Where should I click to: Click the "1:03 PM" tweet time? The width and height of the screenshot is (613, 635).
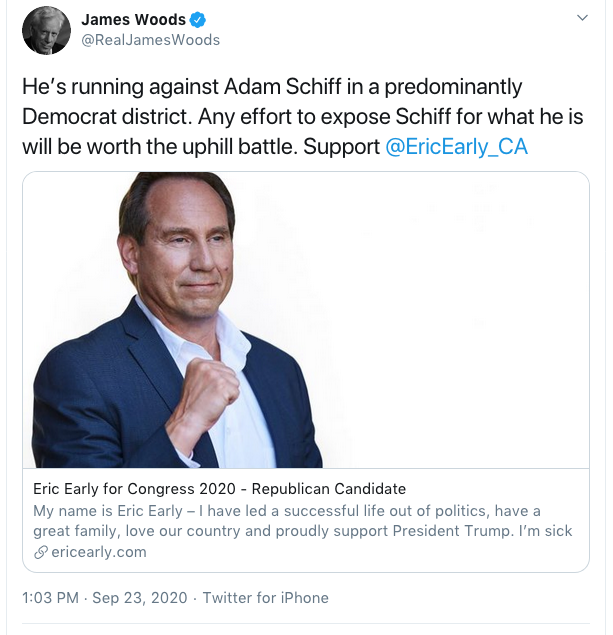pos(52,598)
